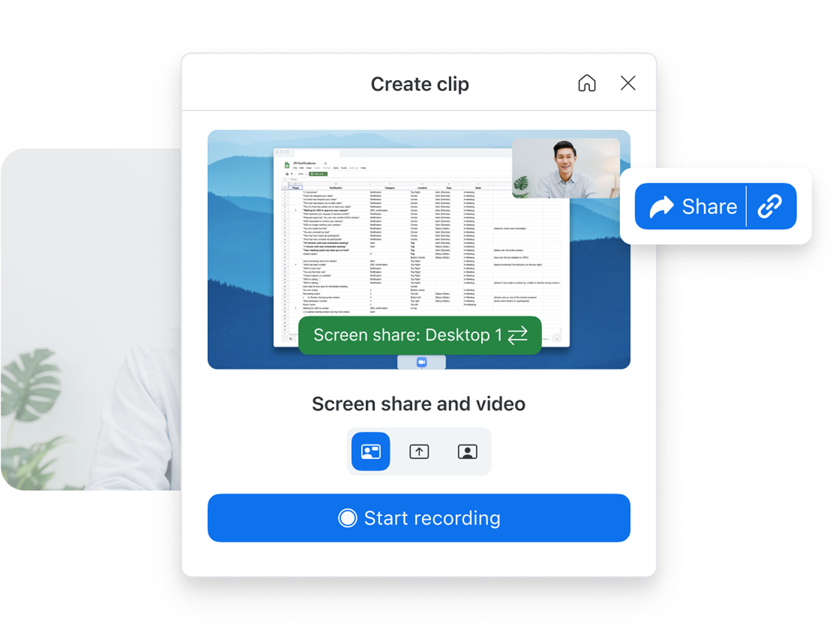Select the screen share and video mode
This screenshot has height=630, width=840.
(370, 451)
